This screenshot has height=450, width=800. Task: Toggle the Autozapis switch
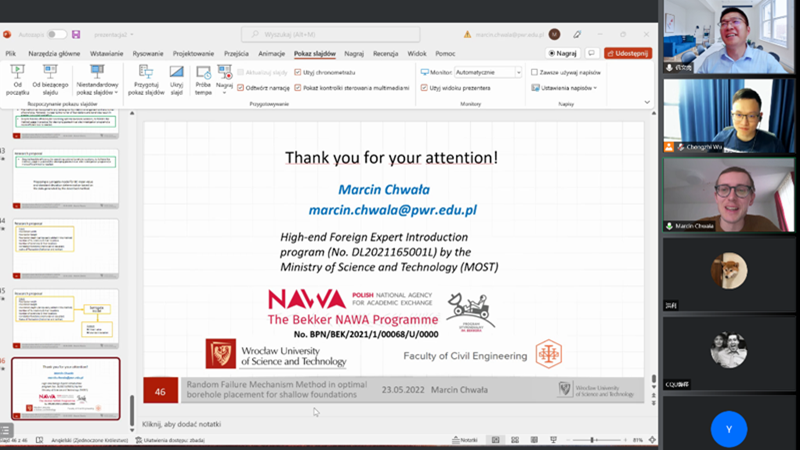(x=57, y=35)
